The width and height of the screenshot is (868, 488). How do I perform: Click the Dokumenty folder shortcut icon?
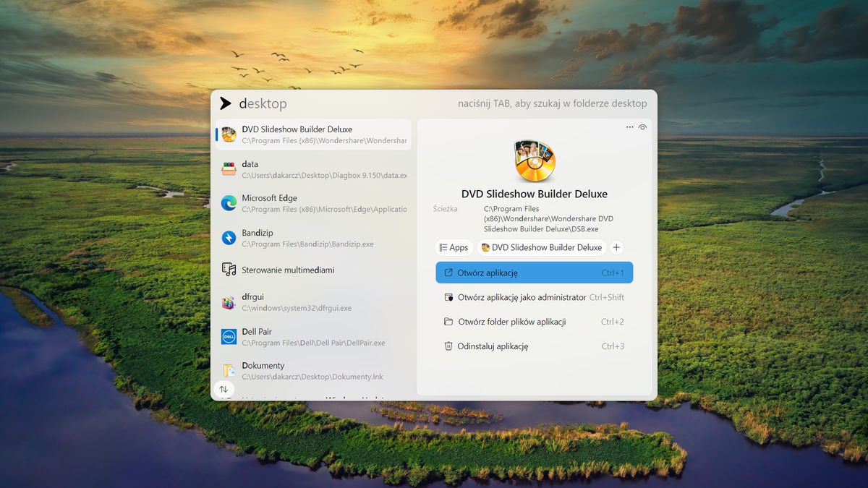click(229, 370)
